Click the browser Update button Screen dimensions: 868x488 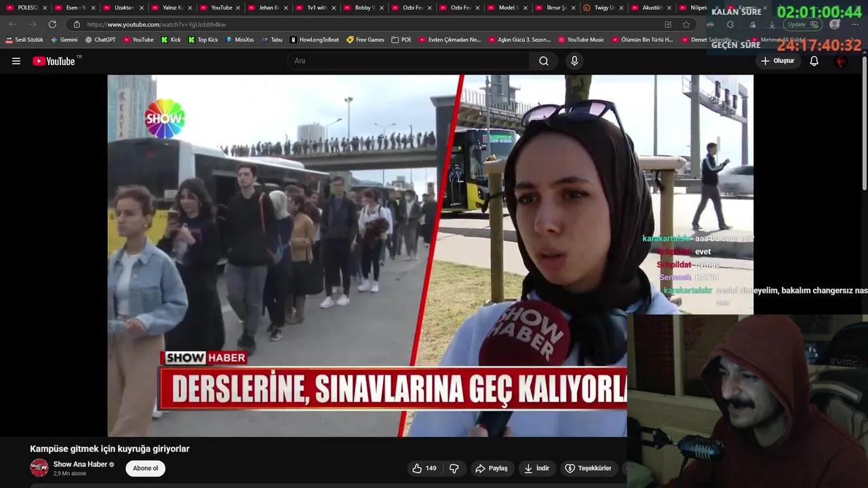804,24
